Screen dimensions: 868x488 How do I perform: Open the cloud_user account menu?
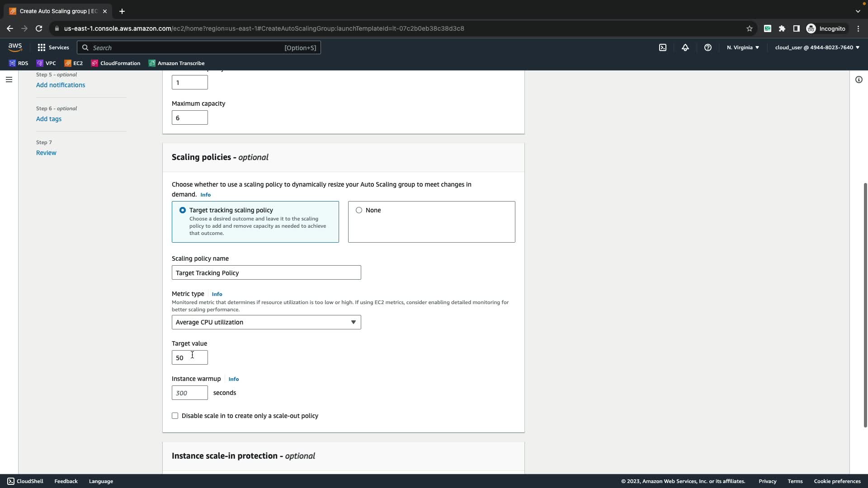click(x=817, y=47)
